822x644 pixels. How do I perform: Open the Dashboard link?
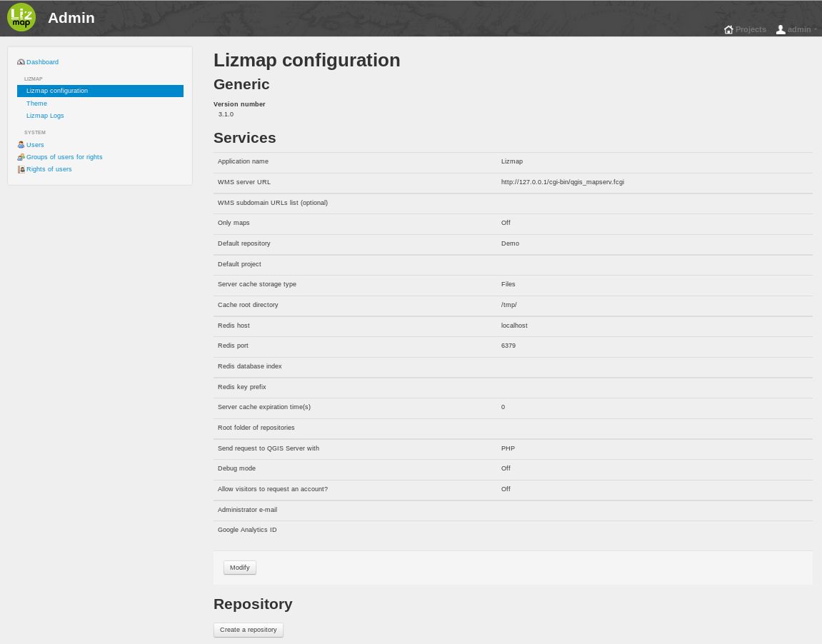coord(42,62)
